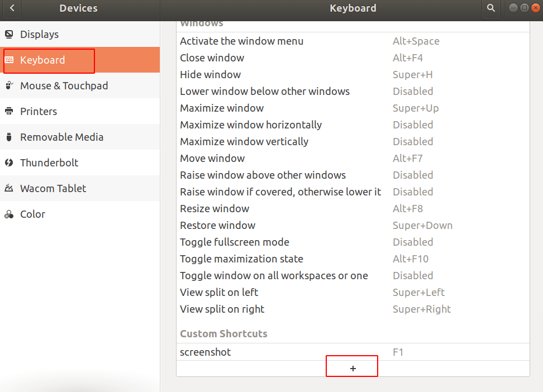Click the F1 key binding for screenshot
Screen dimensions: 543x392
(x=398, y=352)
